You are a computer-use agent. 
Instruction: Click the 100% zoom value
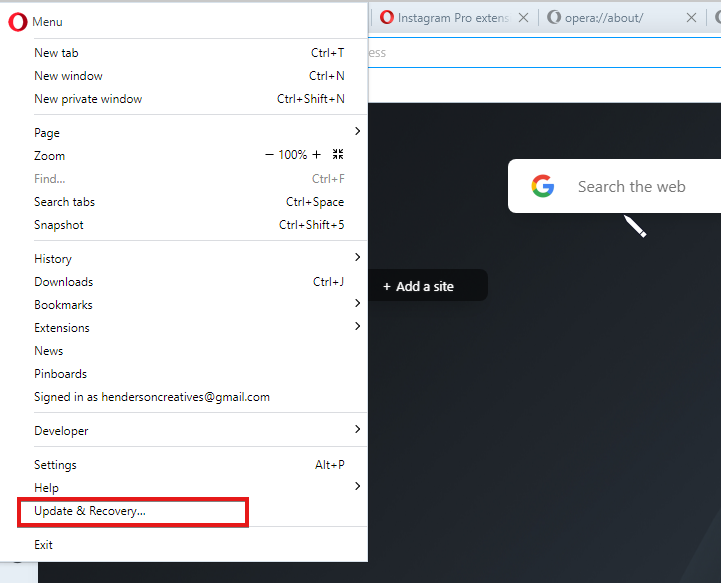click(292, 155)
